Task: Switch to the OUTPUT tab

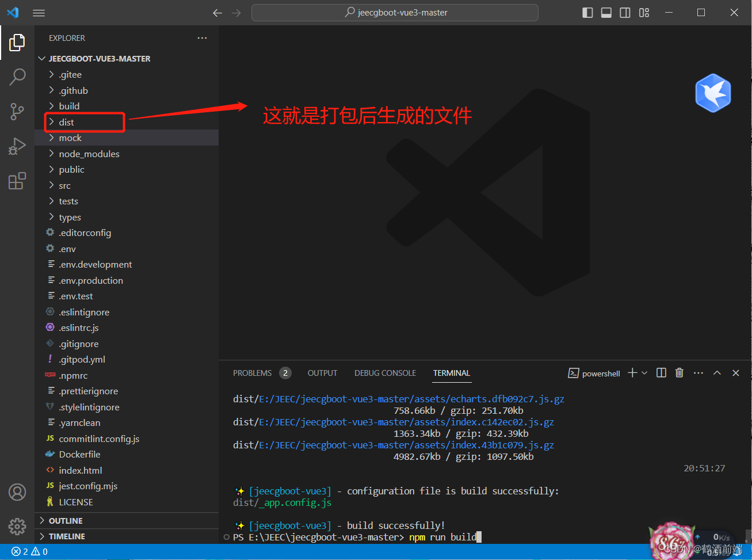Action: 322,373
